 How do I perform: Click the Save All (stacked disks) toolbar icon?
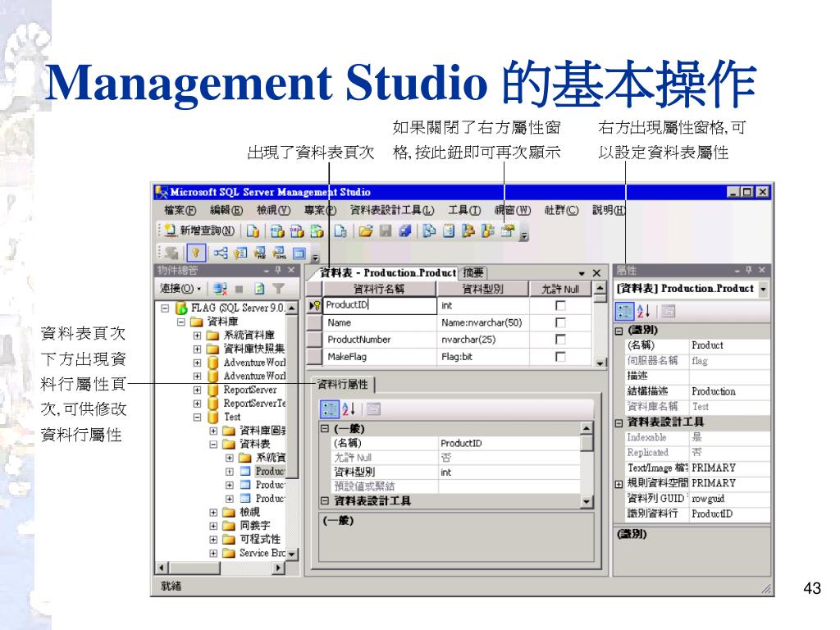click(405, 231)
